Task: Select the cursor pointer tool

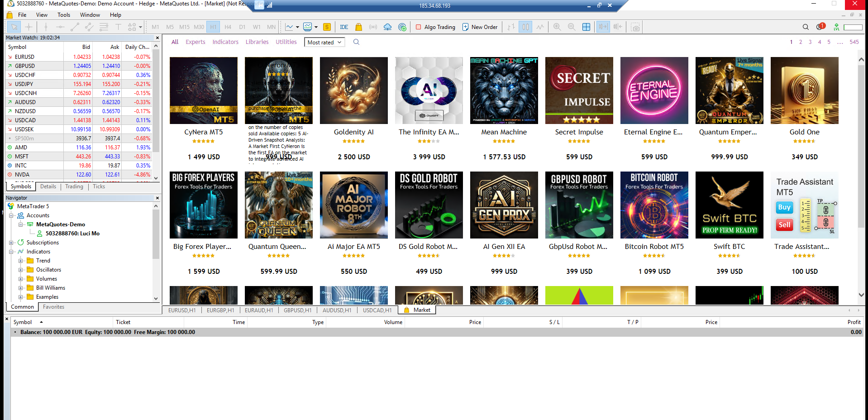Action: point(14,27)
